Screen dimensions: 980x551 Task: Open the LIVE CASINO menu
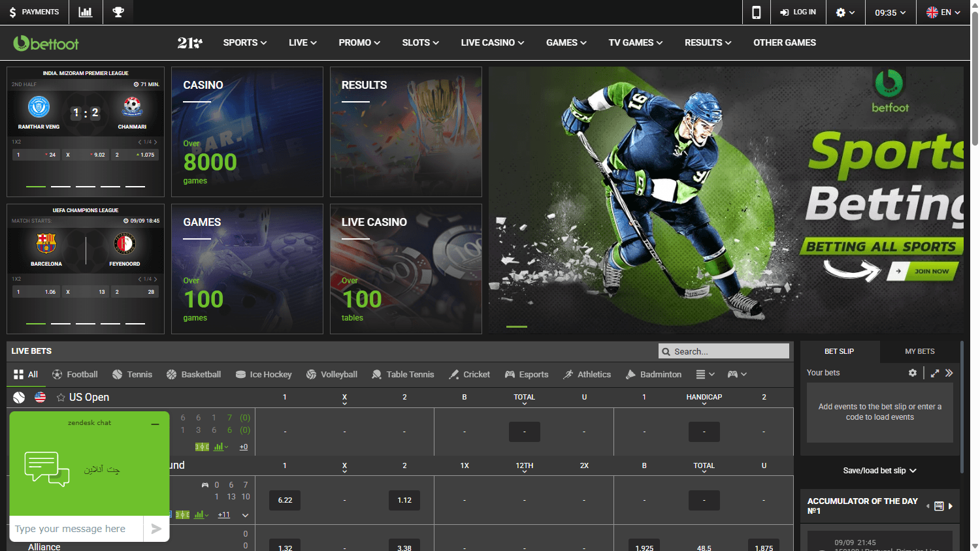(x=493, y=42)
